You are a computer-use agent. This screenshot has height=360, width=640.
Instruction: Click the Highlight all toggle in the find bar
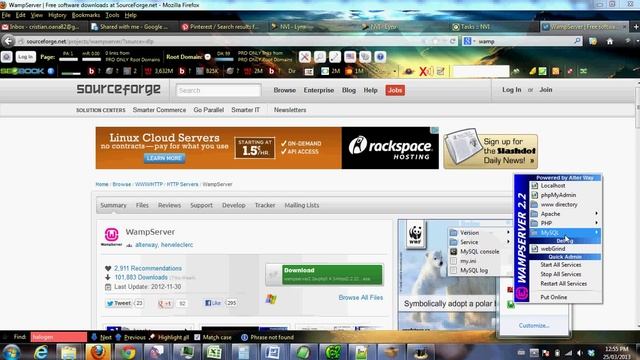point(169,337)
